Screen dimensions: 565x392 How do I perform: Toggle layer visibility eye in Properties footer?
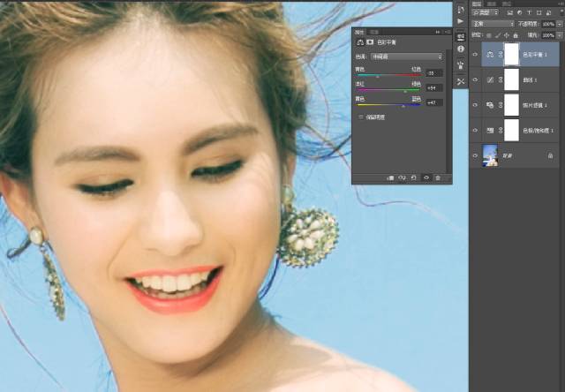point(426,178)
